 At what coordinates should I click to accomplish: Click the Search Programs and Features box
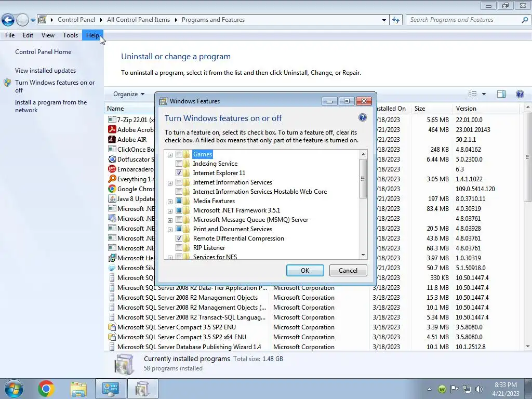coord(464,20)
